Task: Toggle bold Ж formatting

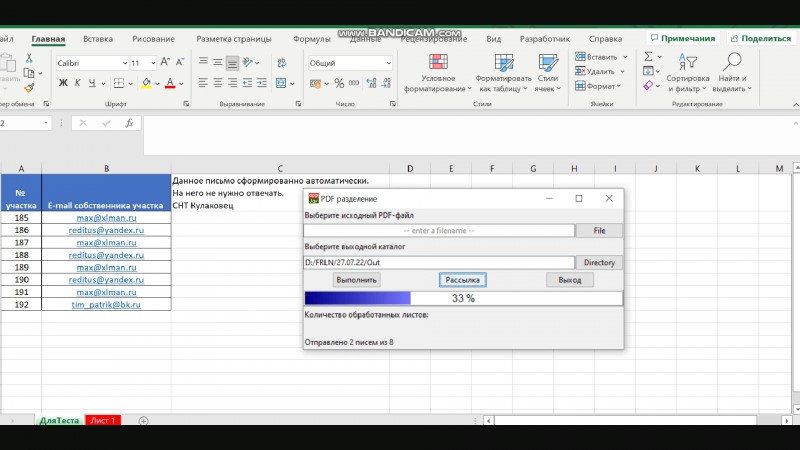Action: tap(63, 83)
